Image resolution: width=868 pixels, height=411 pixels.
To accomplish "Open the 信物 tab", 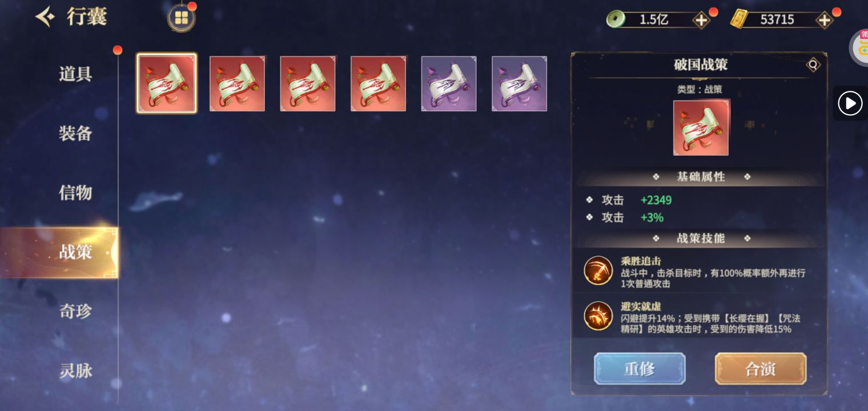I will 75,192.
